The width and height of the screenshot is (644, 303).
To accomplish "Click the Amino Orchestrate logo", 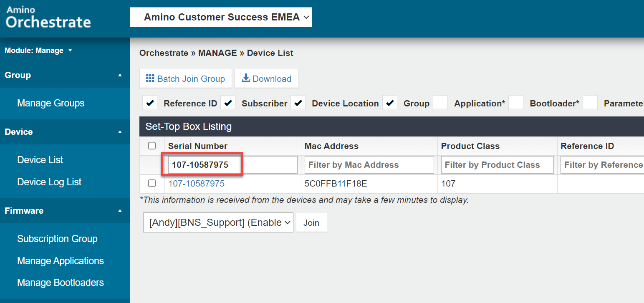I will tap(48, 18).
